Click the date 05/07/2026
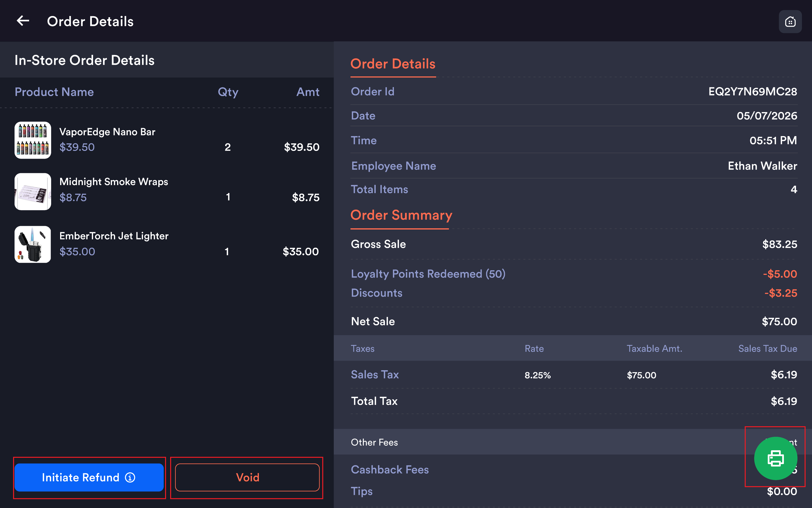Viewport: 812px width, 508px height. click(x=767, y=115)
